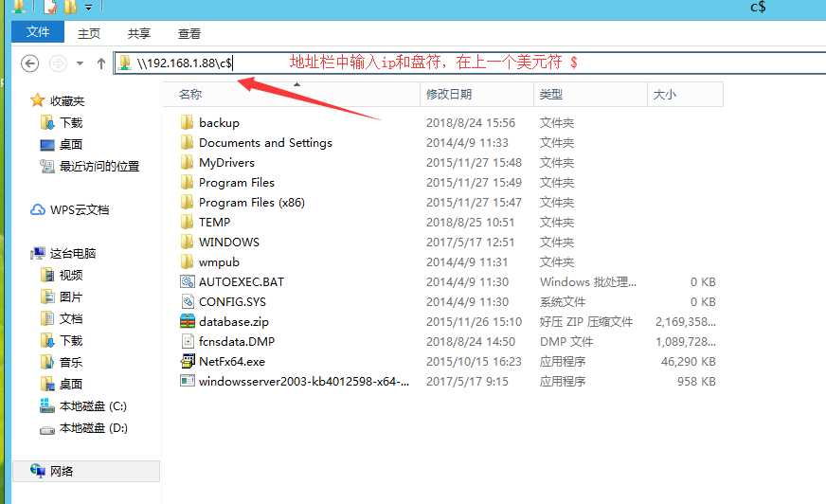
Task: Click the database.zip file name
Action: [x=234, y=322]
